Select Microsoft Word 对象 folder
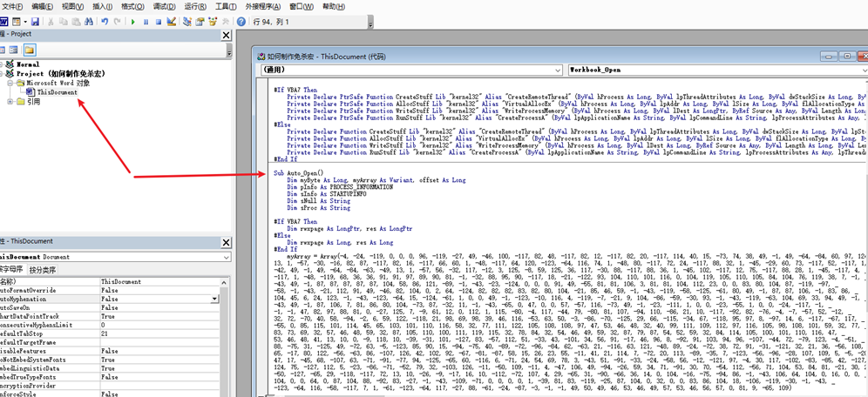This screenshot has width=868, height=397. click(58, 83)
